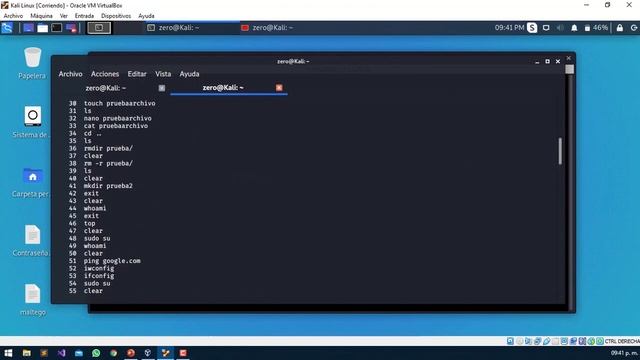Click history line 'rmdir prueba/'
This screenshot has height=360, width=640.
[108, 148]
